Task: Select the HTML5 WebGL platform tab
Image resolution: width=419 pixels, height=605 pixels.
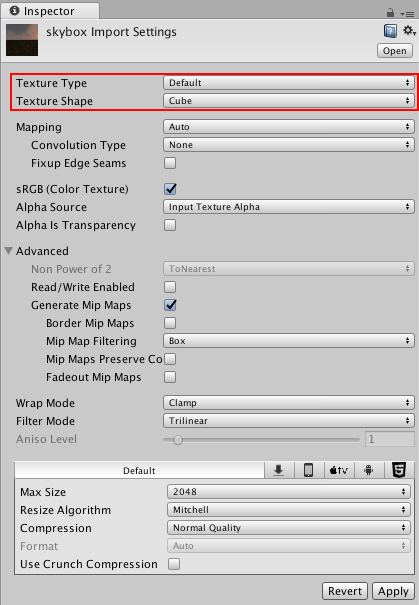Action: tap(399, 470)
